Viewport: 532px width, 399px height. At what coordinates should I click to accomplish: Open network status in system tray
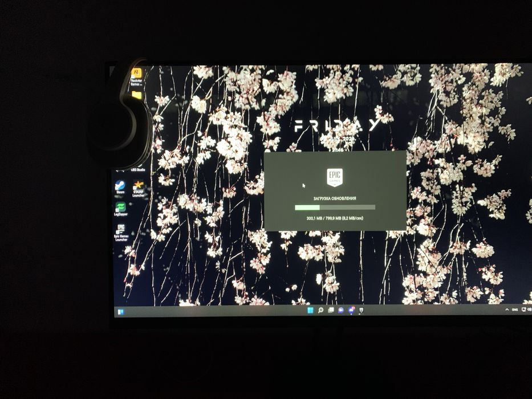pyautogui.click(x=523, y=310)
